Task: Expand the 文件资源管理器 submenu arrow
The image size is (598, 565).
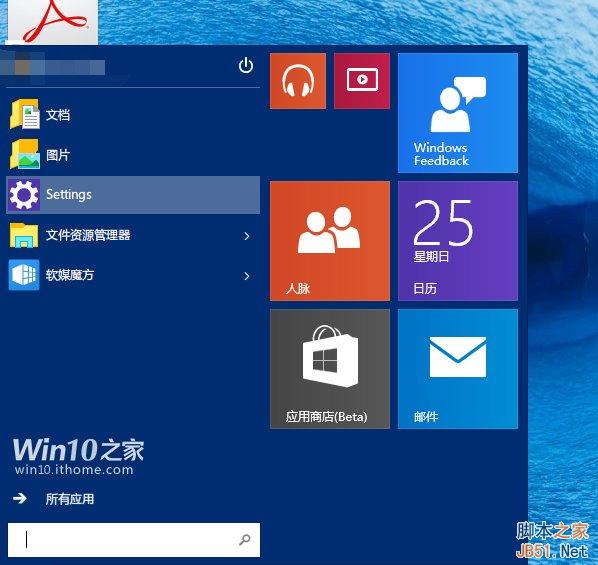Action: pyautogui.click(x=247, y=236)
